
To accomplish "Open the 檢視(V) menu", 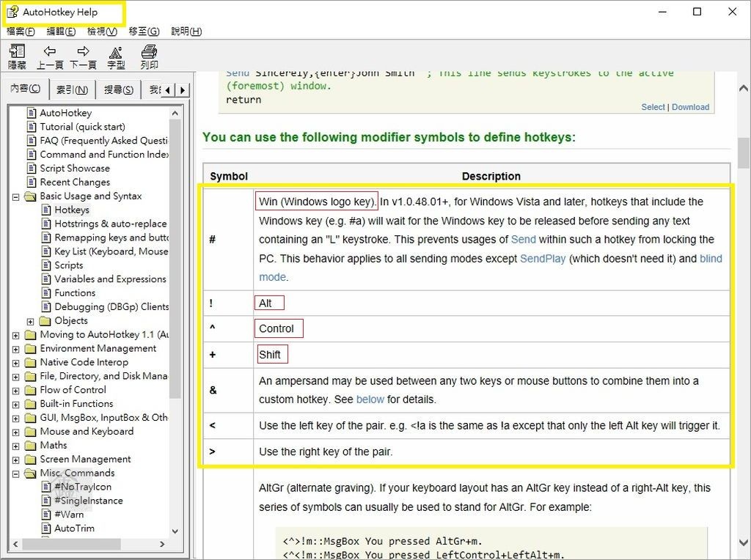I will coord(102,32).
